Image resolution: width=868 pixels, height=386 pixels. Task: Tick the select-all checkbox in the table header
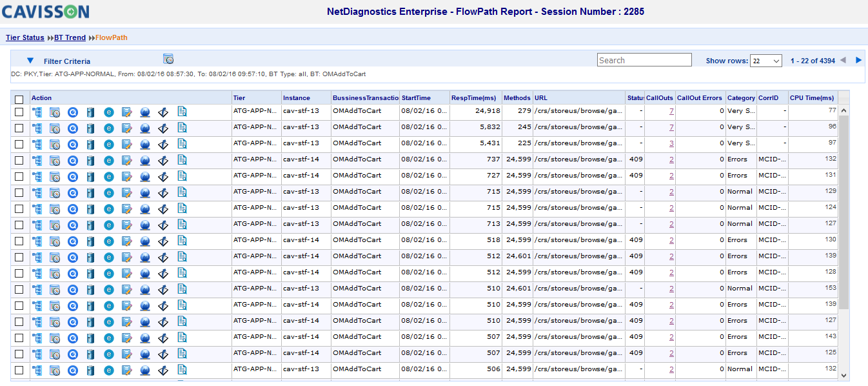[x=19, y=99]
